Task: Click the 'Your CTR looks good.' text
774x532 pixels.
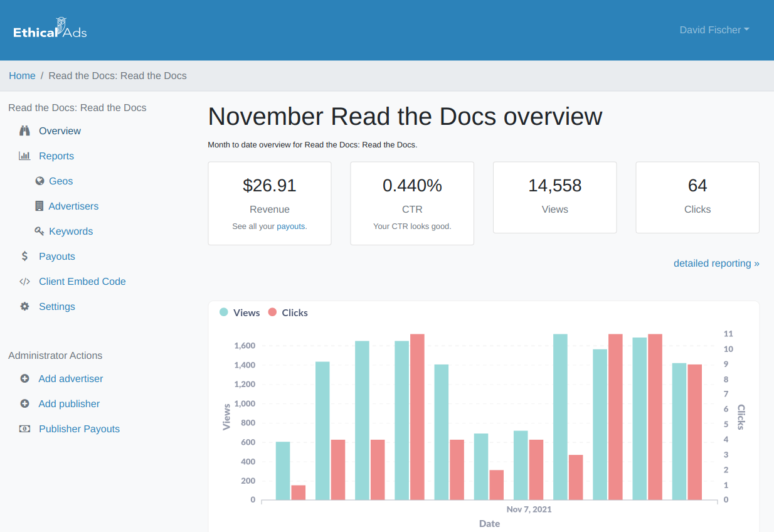Action: tap(412, 226)
